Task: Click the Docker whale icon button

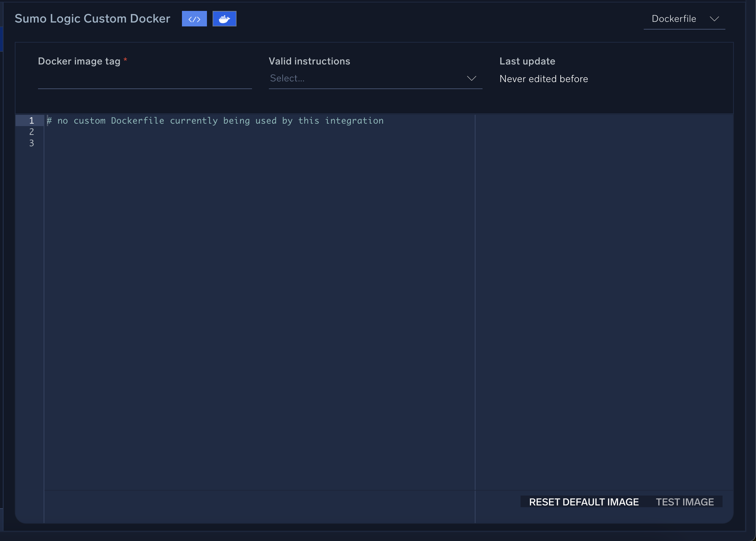Action: tap(225, 19)
